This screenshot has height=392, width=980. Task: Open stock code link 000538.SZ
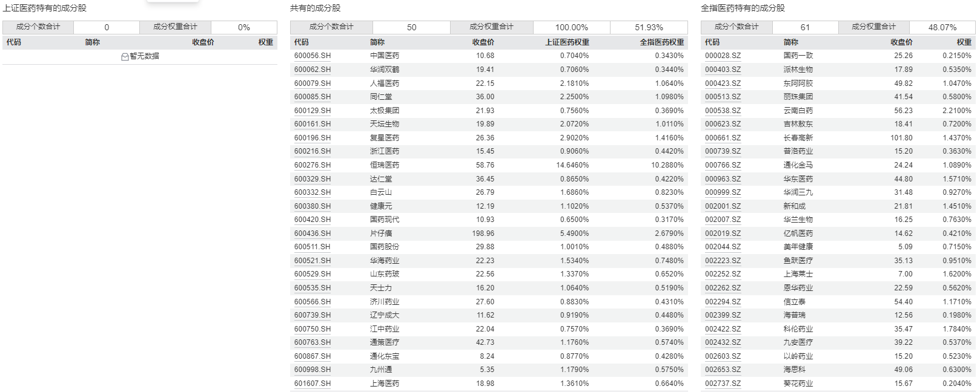tap(723, 111)
